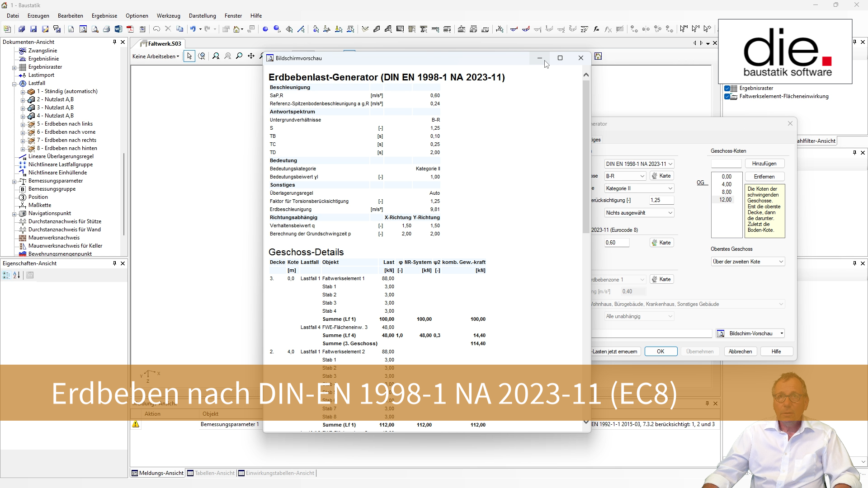This screenshot has width=868, height=488.
Task: Open the Über der zweiten Kote dropdown
Action: (748, 262)
